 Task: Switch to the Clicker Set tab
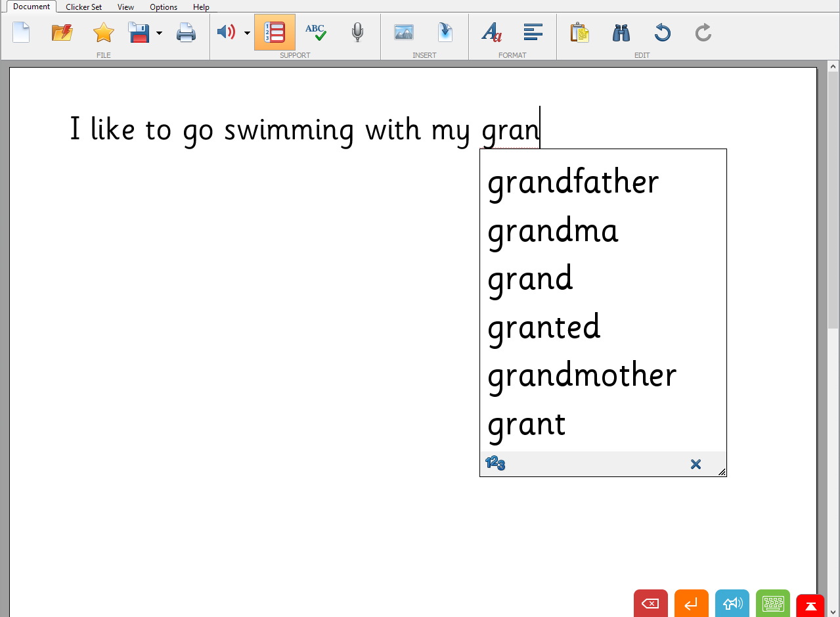(83, 7)
